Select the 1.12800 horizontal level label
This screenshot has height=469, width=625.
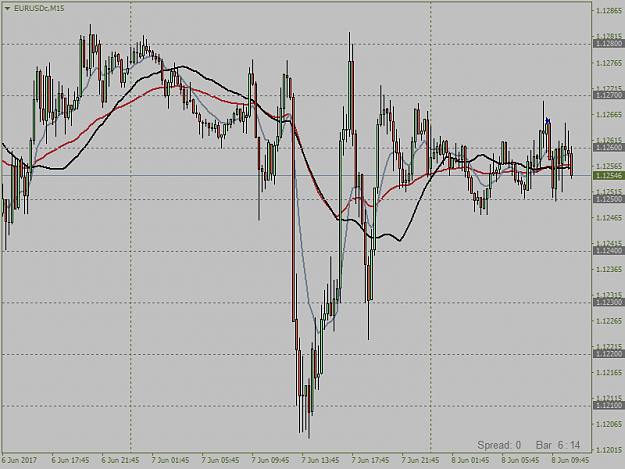pyautogui.click(x=609, y=43)
